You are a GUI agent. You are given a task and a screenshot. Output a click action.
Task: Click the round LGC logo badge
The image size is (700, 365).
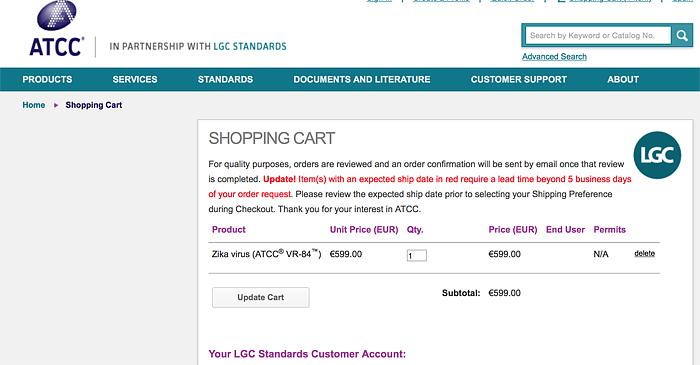[657, 155]
